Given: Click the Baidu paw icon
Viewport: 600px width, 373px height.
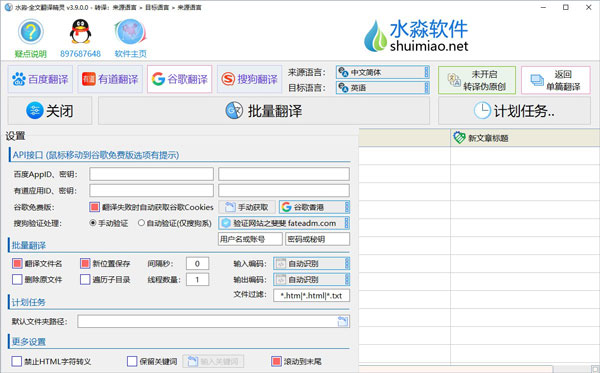Looking at the screenshot, I should click(19, 79).
